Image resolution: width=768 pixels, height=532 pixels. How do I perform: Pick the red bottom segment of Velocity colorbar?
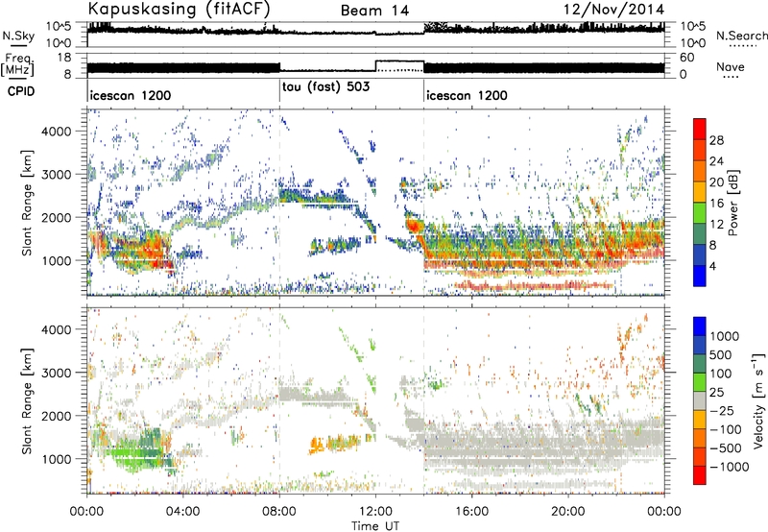700,475
